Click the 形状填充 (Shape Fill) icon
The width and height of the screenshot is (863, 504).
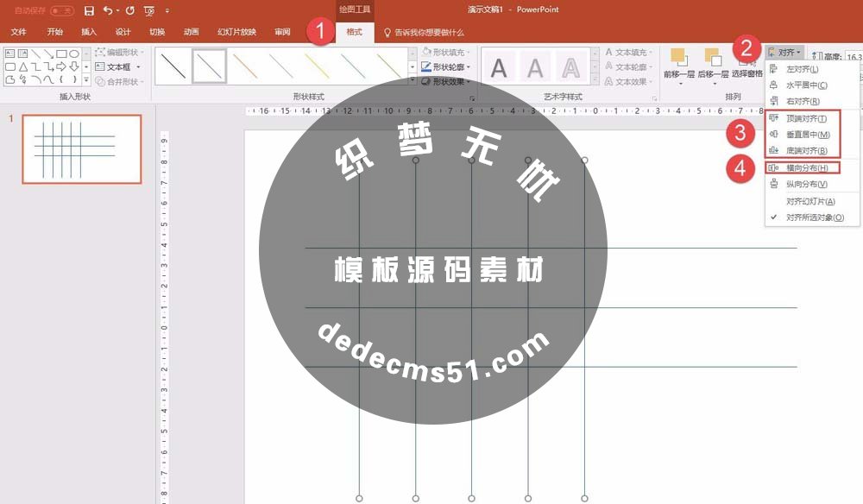tap(425, 52)
